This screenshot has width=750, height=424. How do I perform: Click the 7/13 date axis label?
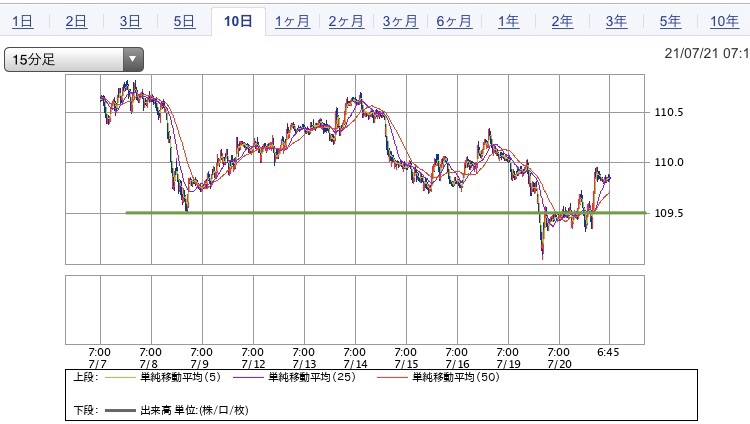[304, 364]
